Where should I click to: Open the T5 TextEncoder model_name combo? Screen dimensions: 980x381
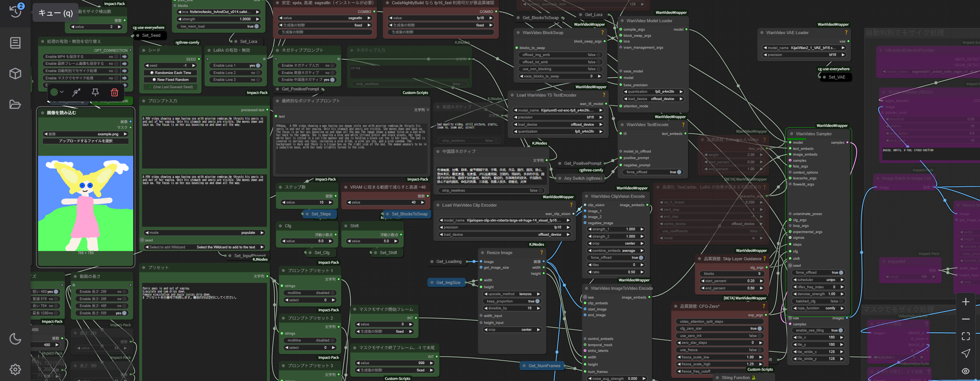(x=558, y=110)
